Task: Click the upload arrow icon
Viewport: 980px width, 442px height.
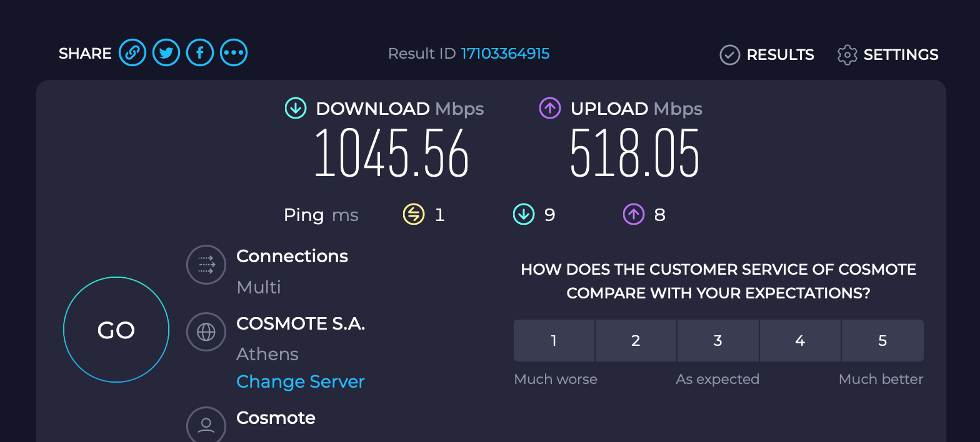Action: pos(550,108)
